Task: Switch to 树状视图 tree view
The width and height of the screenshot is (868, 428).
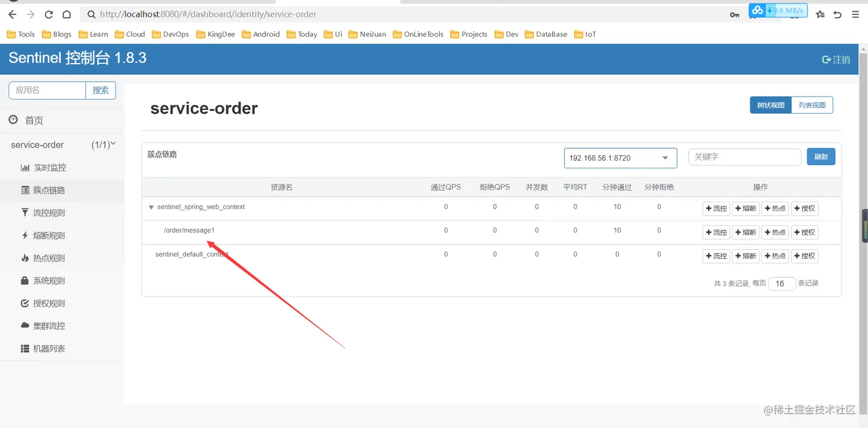Action: click(770, 105)
